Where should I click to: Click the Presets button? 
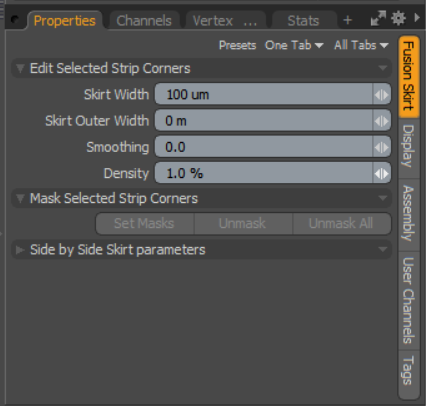(237, 45)
